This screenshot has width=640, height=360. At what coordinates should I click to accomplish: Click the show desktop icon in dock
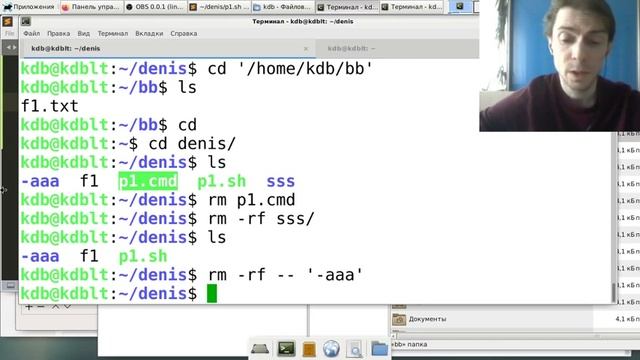point(260,349)
